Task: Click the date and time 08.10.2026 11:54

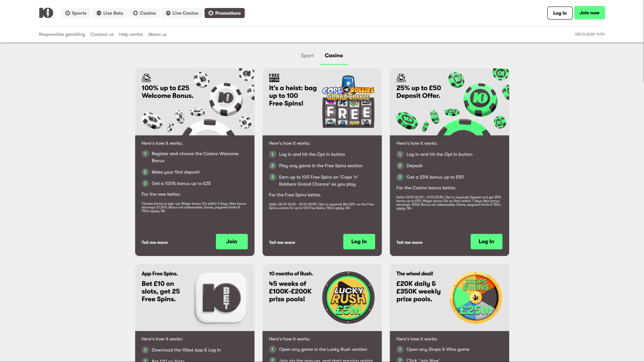Action: click(590, 34)
